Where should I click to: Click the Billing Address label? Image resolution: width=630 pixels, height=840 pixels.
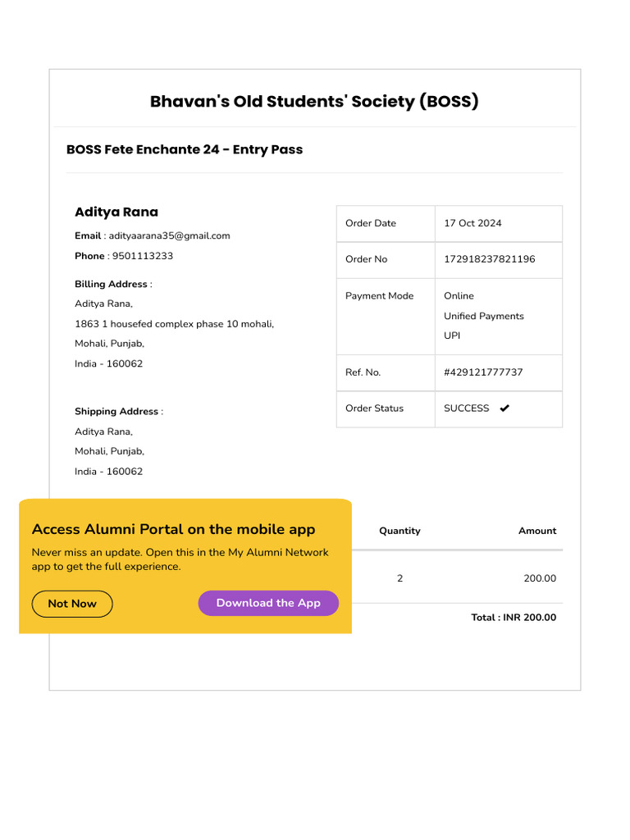point(112,285)
